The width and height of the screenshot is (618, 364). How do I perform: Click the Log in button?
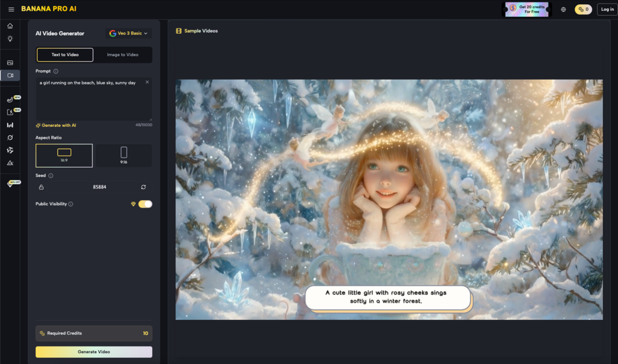pos(606,9)
